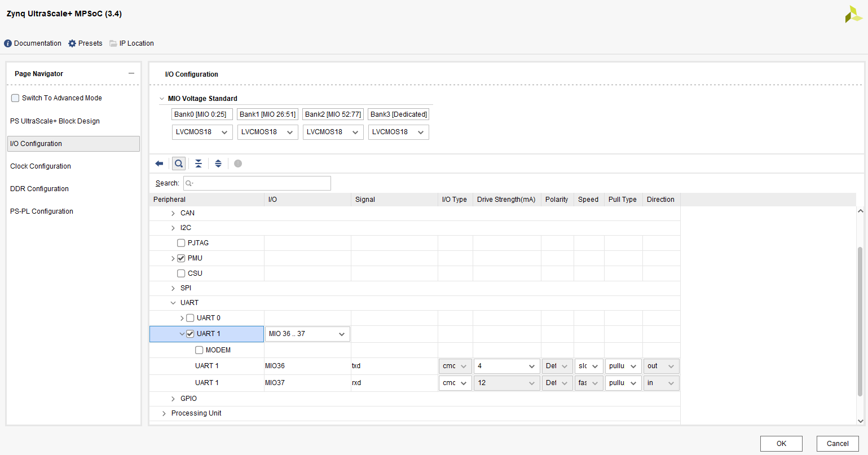Uncheck the PMU checkbox

tap(181, 258)
